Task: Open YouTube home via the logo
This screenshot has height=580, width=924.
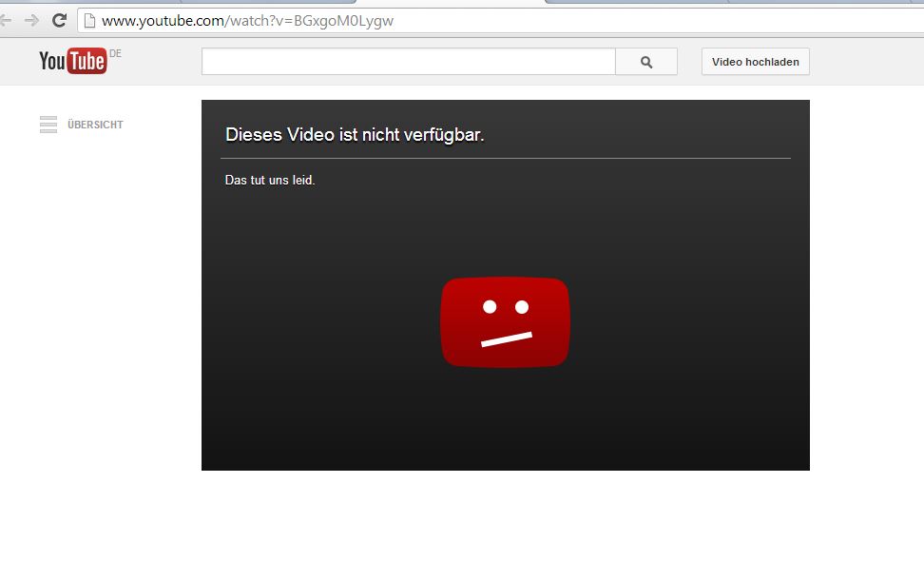Action: click(x=72, y=62)
